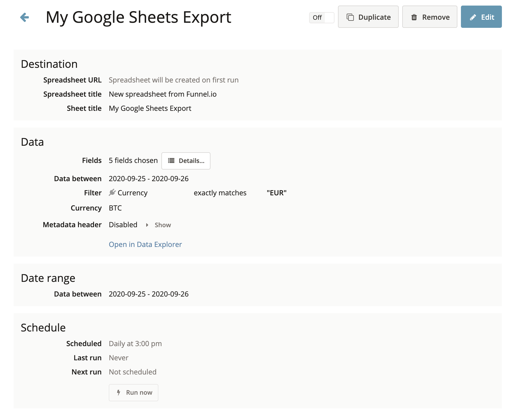Click the Destination section heading

pos(49,64)
